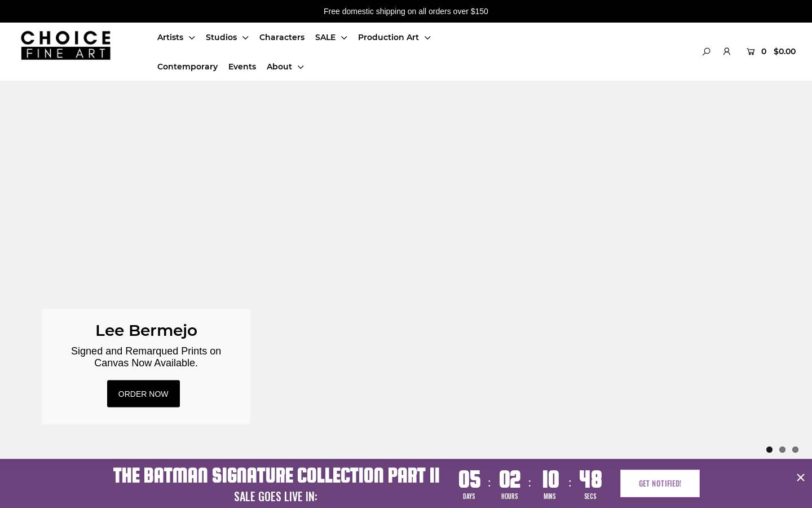812x508 pixels.
Task: Expand the Artists menu chevron
Action: pos(192,38)
